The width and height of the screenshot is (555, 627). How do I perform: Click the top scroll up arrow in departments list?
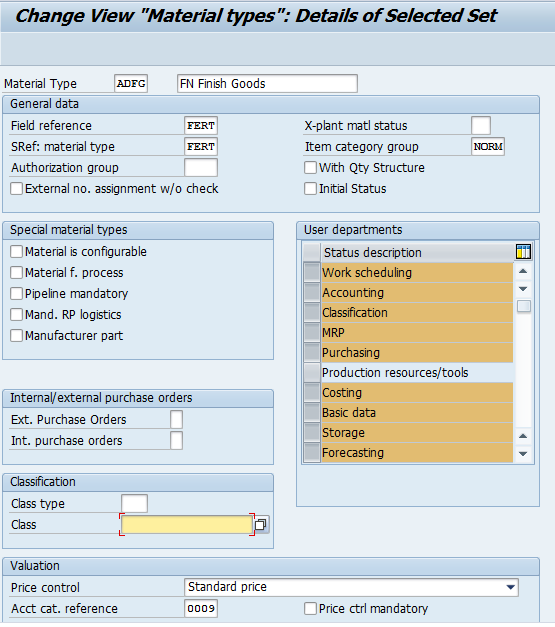point(523,272)
